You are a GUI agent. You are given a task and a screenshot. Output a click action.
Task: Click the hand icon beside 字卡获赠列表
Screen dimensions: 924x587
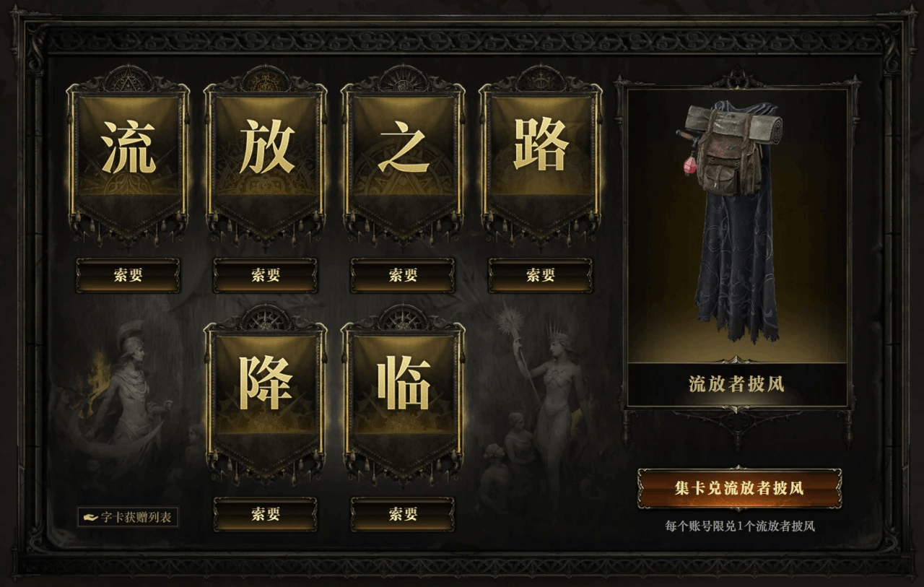tap(91, 517)
